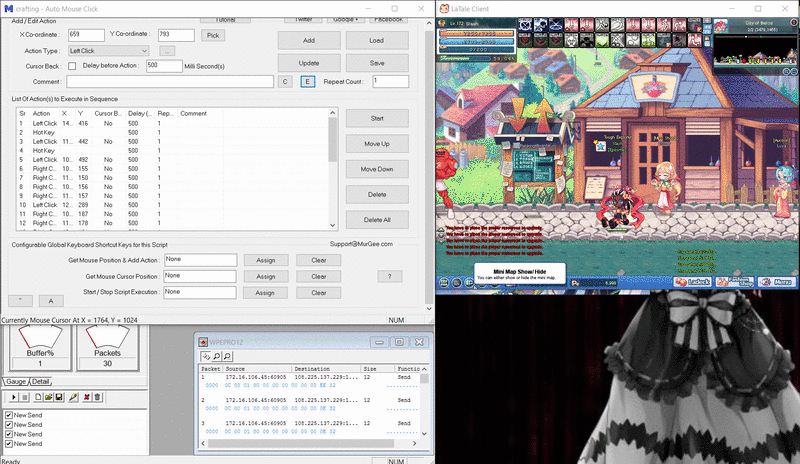This screenshot has height=464, width=800.
Task: Click the X Co-ordinate input field
Action: [86, 35]
